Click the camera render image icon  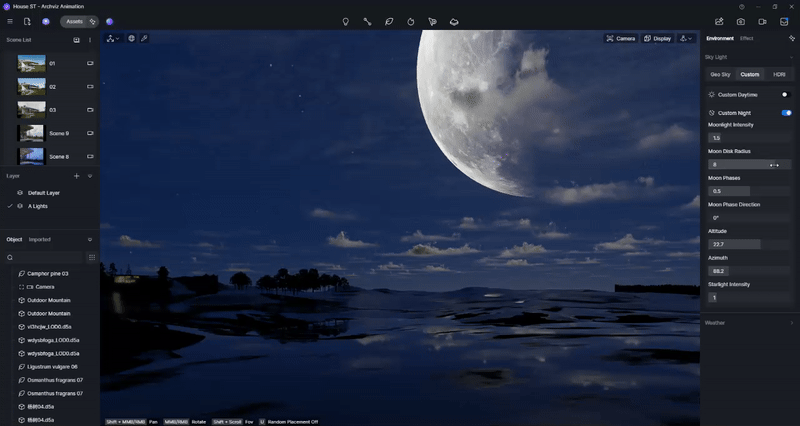coord(740,21)
